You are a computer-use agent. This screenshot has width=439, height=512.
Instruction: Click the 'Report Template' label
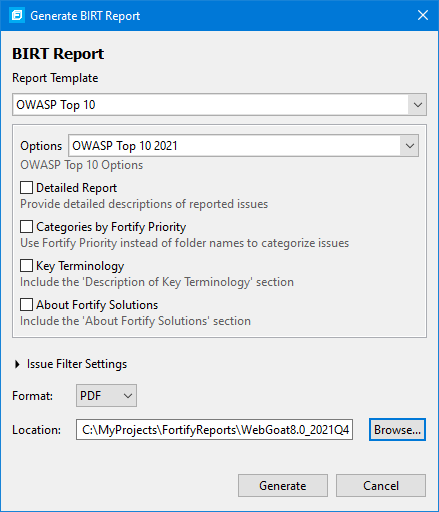click(55, 78)
